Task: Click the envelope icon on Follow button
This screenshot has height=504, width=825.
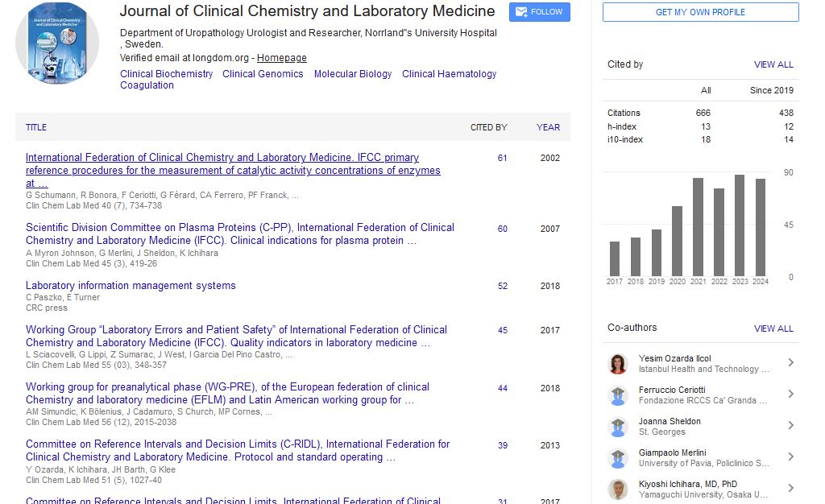Action: pos(520,12)
